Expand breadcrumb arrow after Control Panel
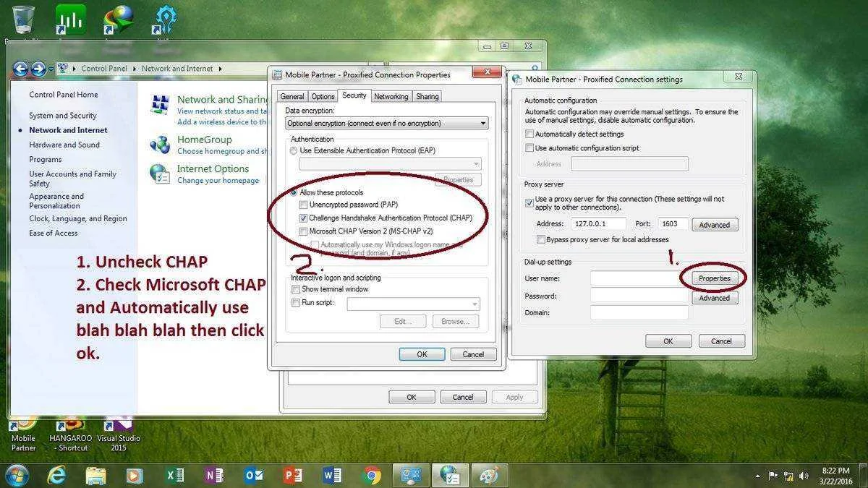Viewport: 868px width, 488px height. (135, 69)
